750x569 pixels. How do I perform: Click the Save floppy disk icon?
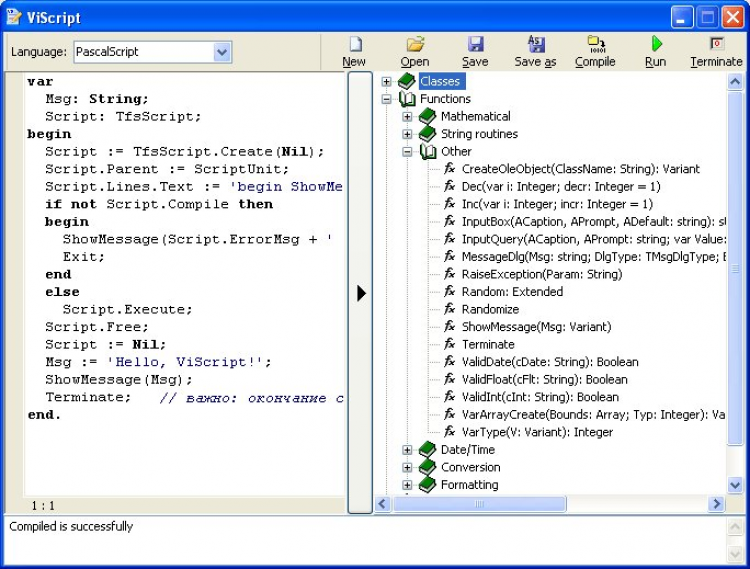pos(475,44)
